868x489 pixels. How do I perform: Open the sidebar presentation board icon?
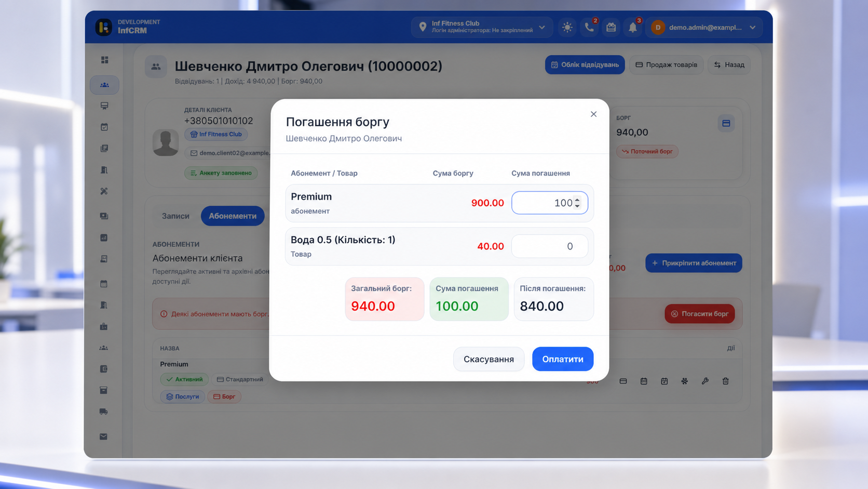[104, 105]
